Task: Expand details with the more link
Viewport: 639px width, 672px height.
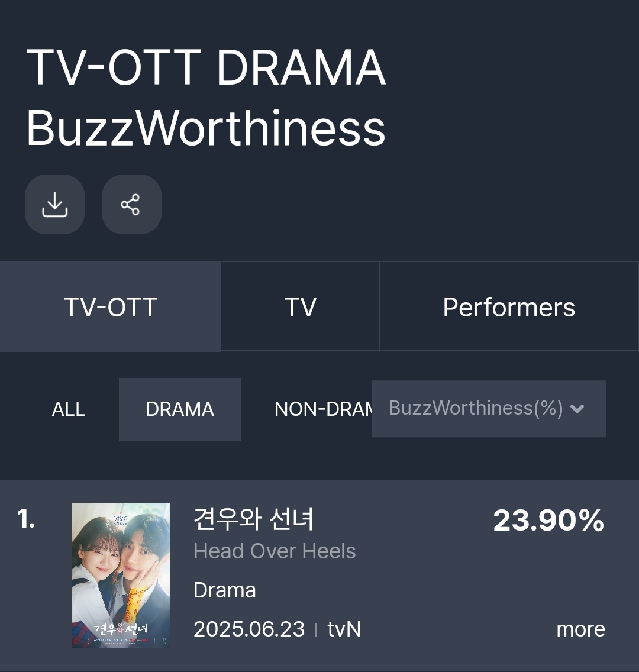Action: [580, 629]
